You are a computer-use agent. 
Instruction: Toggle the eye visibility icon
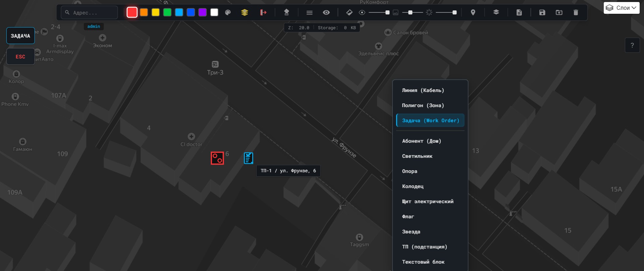pos(326,12)
